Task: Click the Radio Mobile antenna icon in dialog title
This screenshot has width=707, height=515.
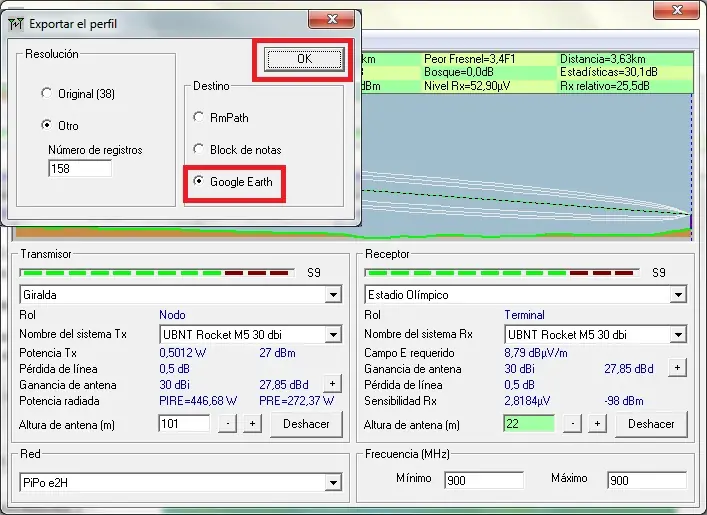Action: (16, 23)
